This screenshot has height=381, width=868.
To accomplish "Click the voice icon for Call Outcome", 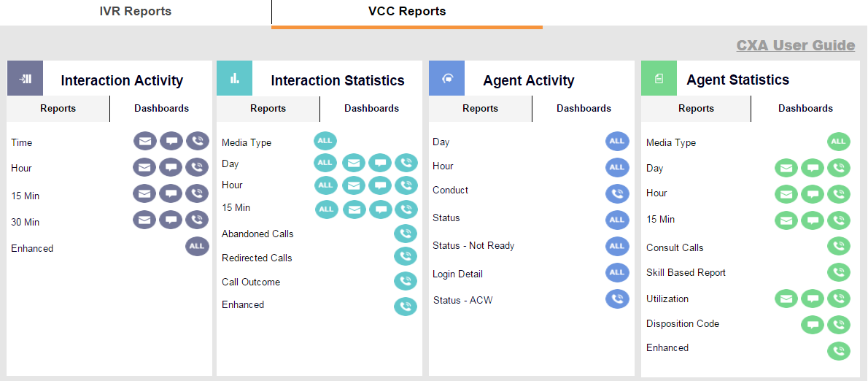I will coord(406,282).
